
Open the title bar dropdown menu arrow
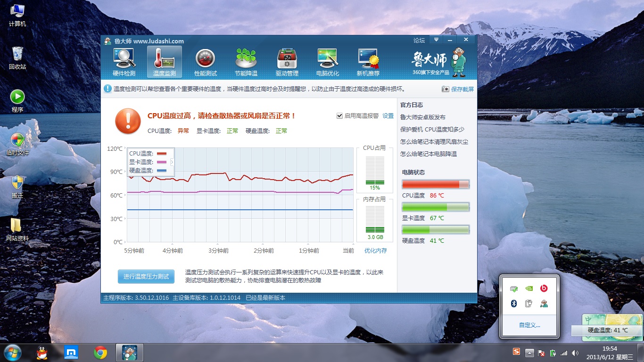click(437, 40)
